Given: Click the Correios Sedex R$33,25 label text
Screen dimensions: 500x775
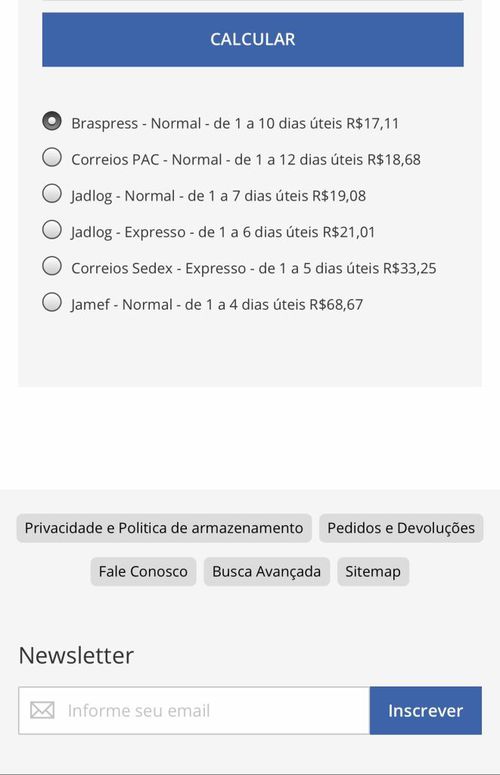Looking at the screenshot, I should (253, 268).
